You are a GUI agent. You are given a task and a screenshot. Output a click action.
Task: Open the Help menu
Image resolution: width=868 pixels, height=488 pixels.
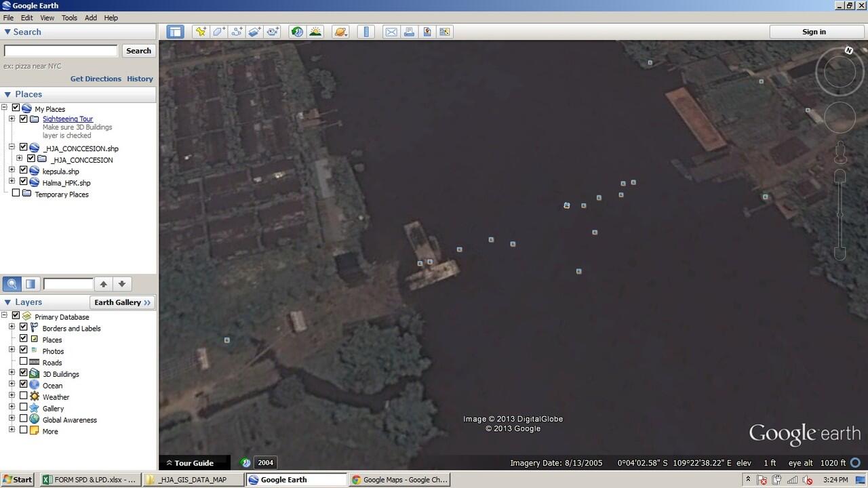point(111,18)
